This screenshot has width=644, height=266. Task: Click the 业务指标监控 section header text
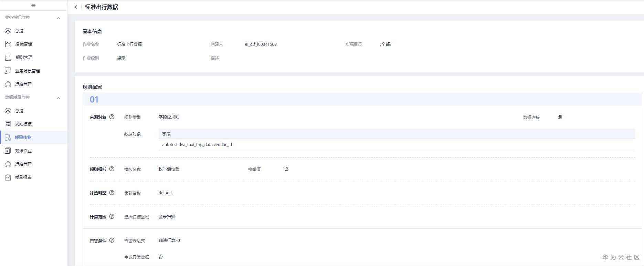point(17,18)
